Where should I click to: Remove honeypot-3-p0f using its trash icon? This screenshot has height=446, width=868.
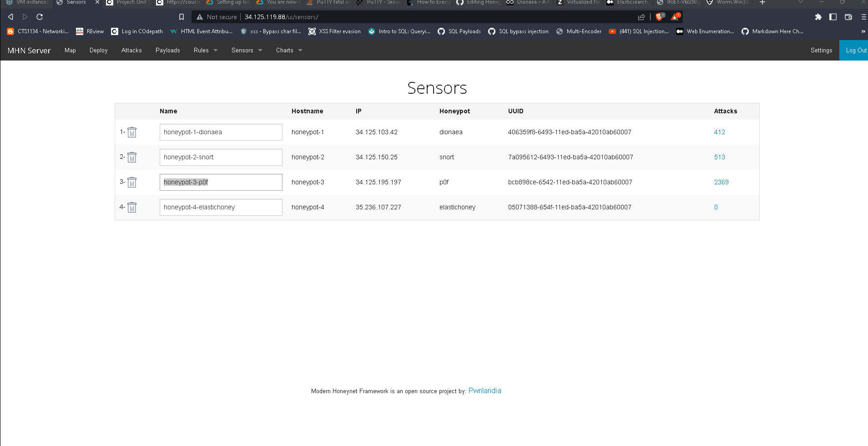[132, 182]
